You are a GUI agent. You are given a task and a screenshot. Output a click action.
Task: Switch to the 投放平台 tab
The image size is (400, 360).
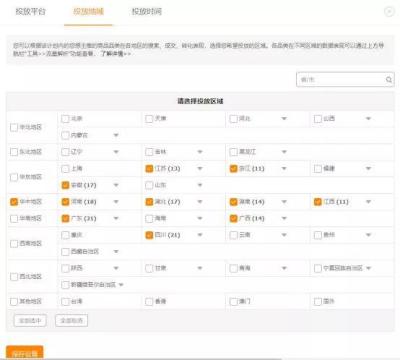(30, 12)
